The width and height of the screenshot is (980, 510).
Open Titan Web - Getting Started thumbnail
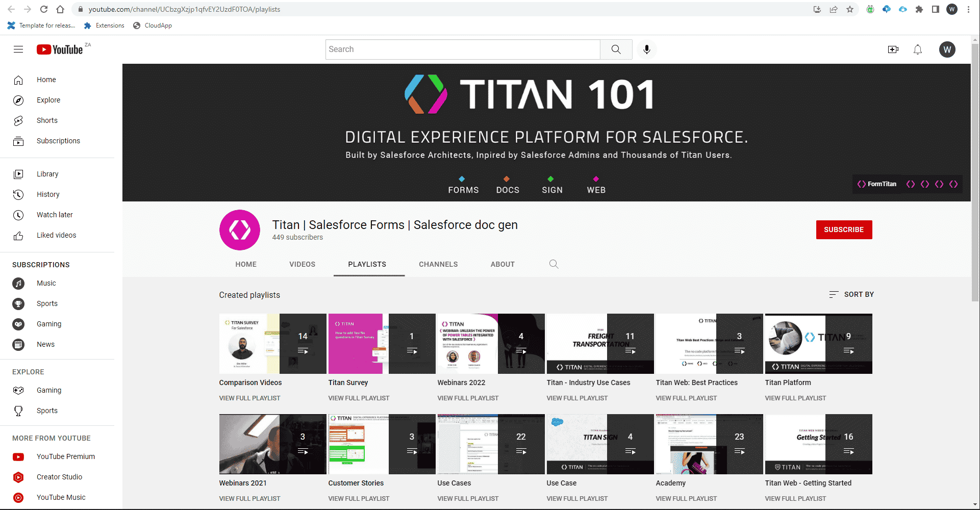click(819, 444)
